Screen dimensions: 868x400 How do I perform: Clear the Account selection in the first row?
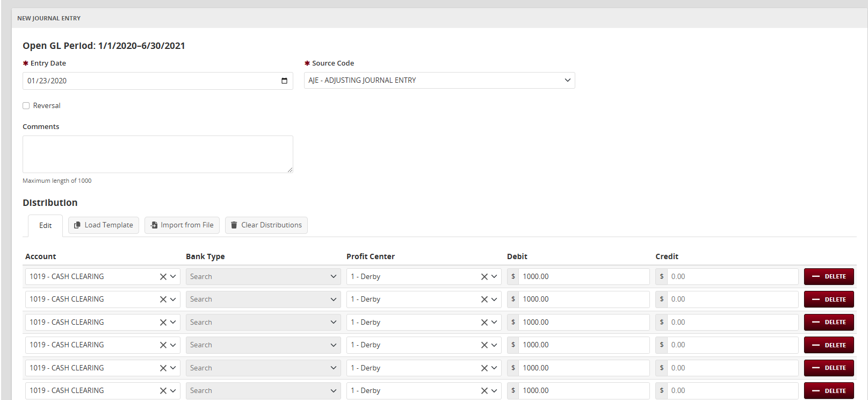tap(163, 277)
